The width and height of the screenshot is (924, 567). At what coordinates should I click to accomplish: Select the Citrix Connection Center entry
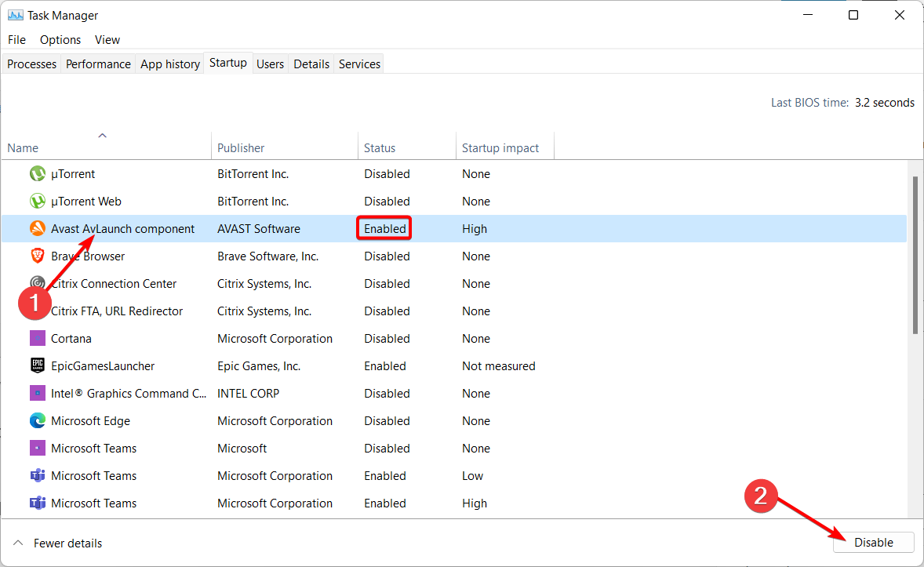click(x=114, y=284)
